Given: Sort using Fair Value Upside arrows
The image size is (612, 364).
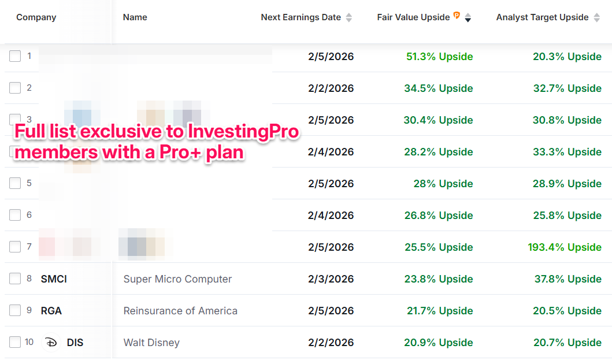Looking at the screenshot, I should [468, 18].
